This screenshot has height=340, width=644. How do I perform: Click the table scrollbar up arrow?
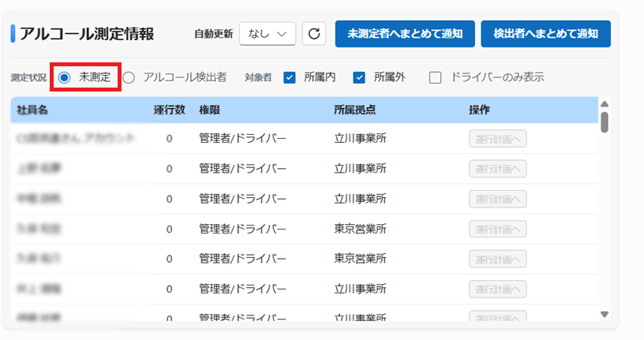tap(605, 104)
